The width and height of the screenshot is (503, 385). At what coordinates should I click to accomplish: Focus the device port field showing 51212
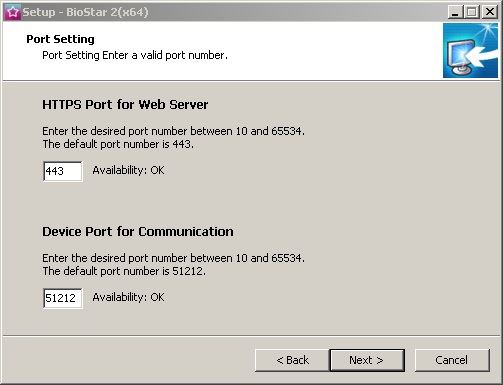pos(63,298)
